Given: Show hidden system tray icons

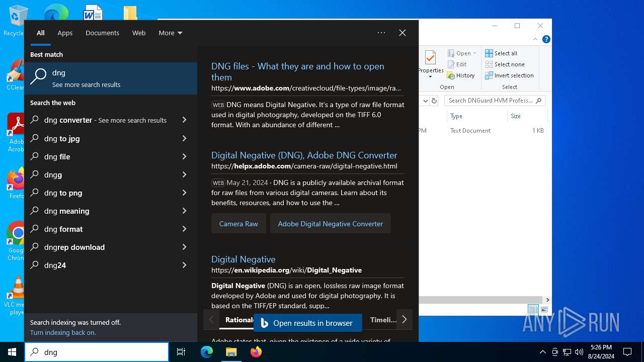Looking at the screenshot, I should tap(542, 352).
